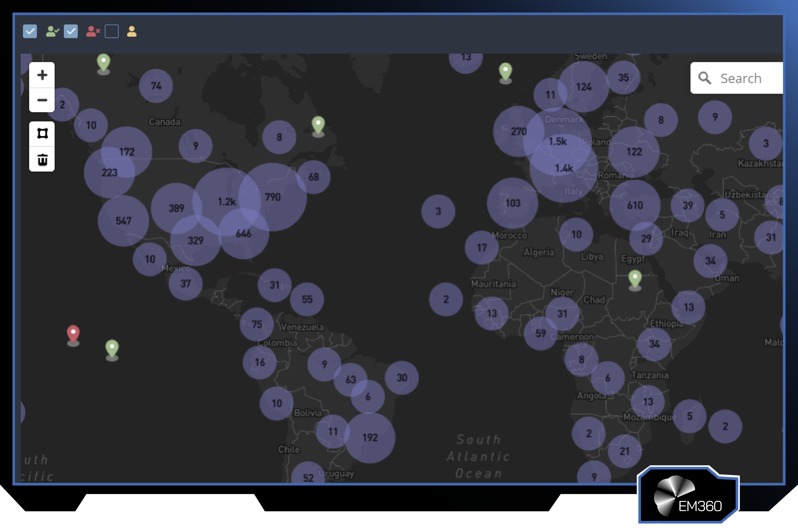Click the 63 cluster in Brazil
Image resolution: width=798 pixels, height=532 pixels.
(x=350, y=380)
